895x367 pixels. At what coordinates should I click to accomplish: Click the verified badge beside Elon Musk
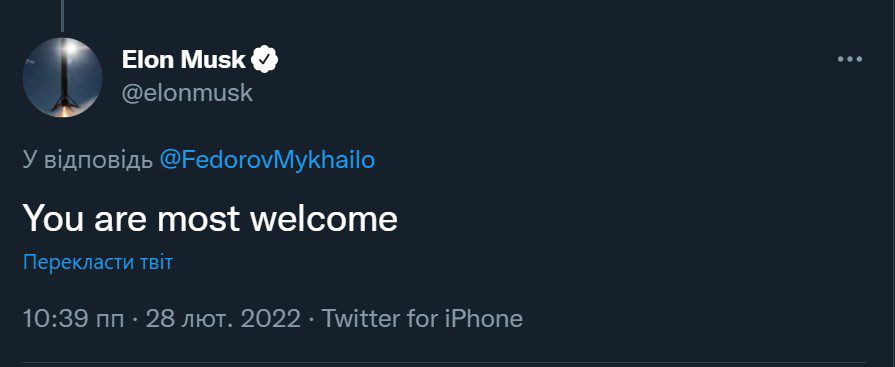point(265,59)
